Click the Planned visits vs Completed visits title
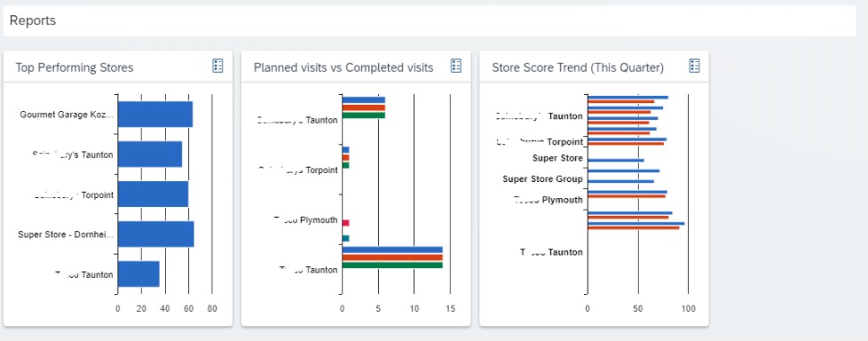The height and width of the screenshot is (341, 868). pyautogui.click(x=343, y=67)
